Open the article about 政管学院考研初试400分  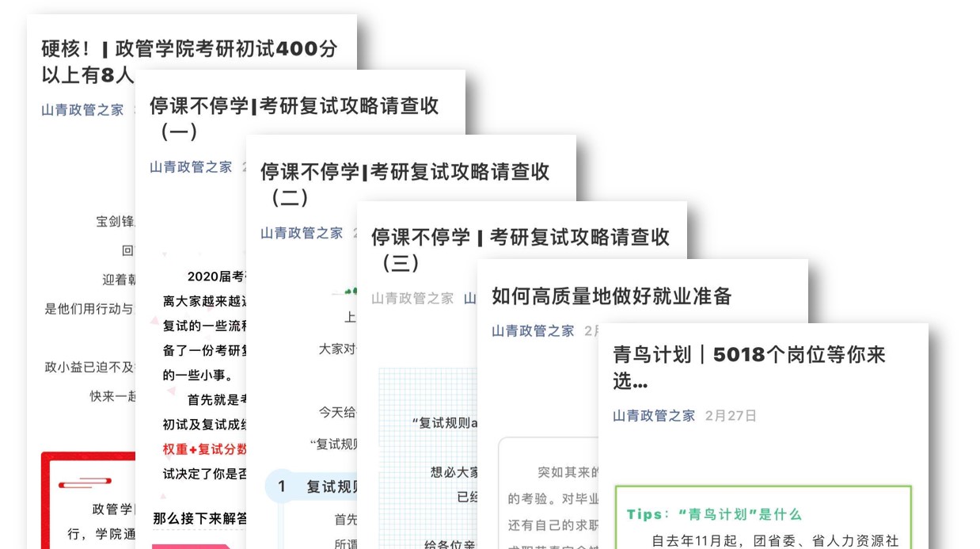pos(189,49)
